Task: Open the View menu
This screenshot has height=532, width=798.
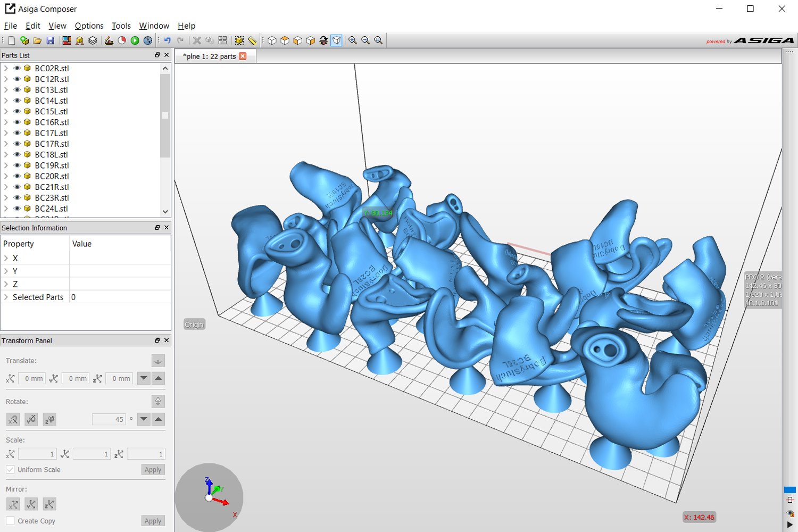Action: point(57,26)
